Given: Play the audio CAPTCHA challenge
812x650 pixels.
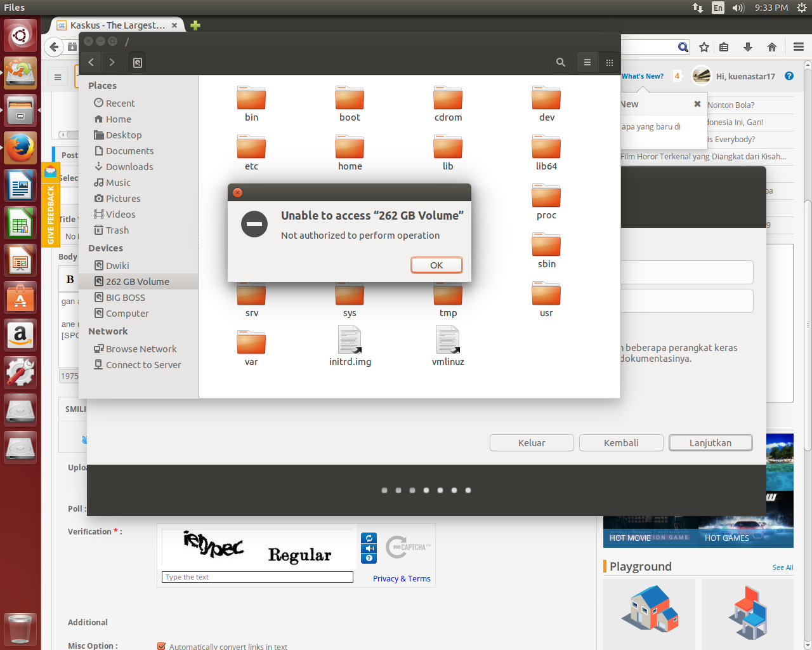Looking at the screenshot, I should click(369, 548).
